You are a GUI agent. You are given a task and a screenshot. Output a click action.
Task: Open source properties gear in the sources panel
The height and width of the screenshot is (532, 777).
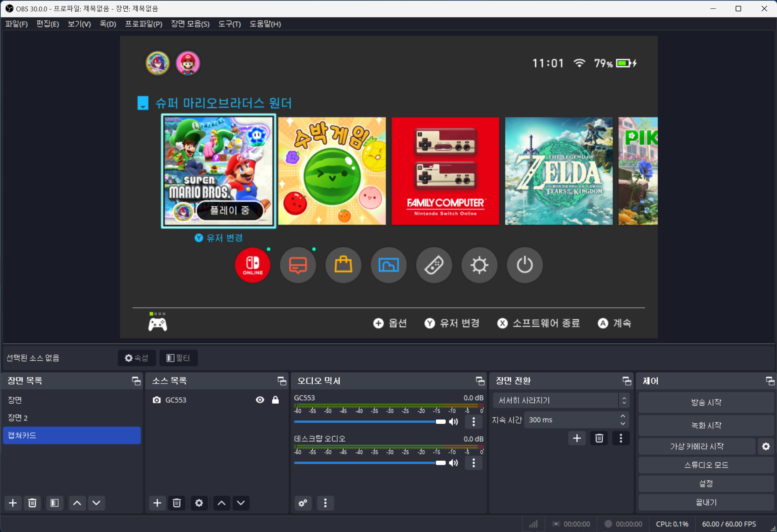199,503
